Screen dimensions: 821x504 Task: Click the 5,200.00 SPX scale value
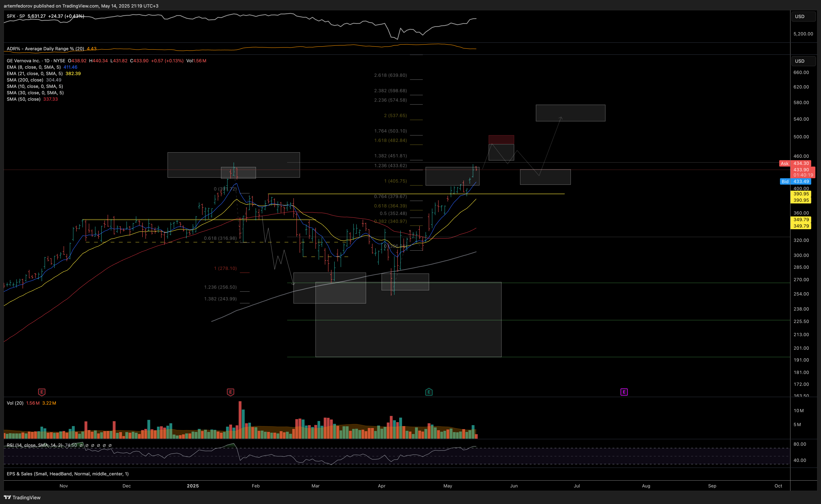[803, 34]
